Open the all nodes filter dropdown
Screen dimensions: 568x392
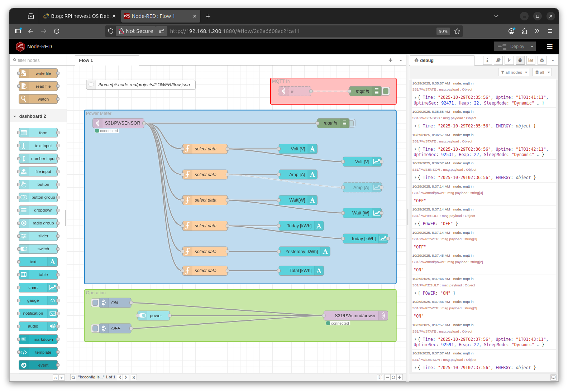pyautogui.click(x=514, y=72)
